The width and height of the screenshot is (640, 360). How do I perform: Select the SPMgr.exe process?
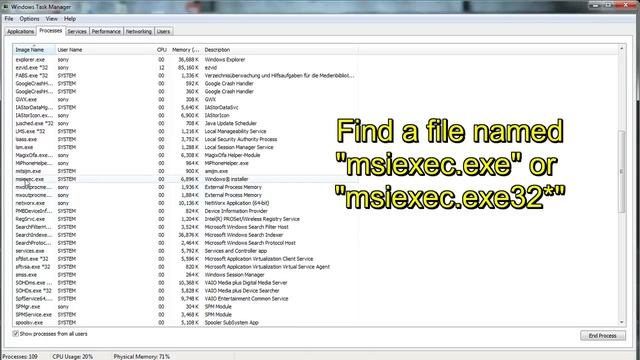[185, 307]
